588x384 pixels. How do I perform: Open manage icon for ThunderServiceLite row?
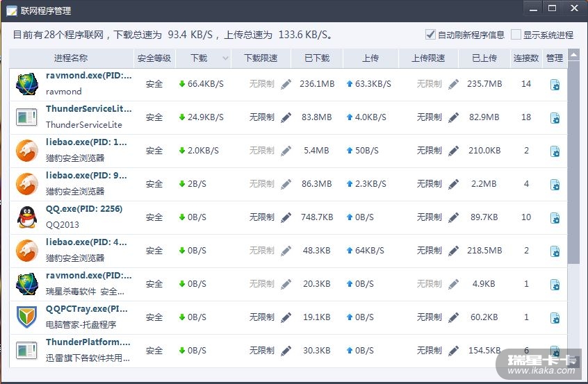[555, 118]
